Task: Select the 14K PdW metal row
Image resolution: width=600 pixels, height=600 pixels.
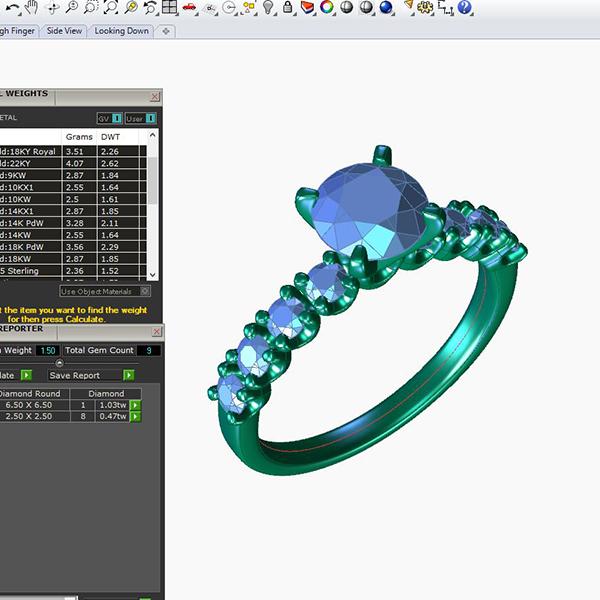Action: coord(73,223)
